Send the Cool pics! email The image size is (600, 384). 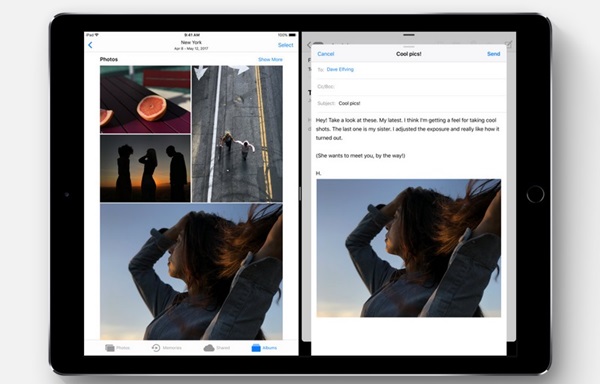coord(494,54)
